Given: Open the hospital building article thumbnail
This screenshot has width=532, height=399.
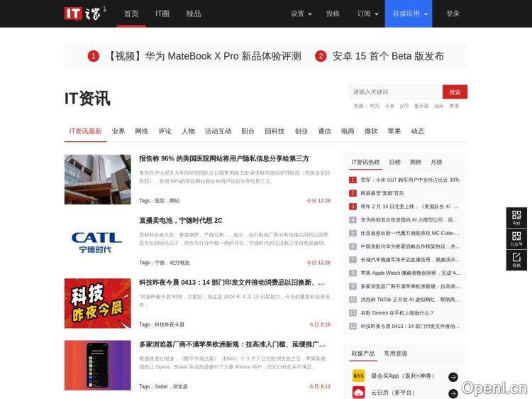Looking at the screenshot, I should 98,180.
